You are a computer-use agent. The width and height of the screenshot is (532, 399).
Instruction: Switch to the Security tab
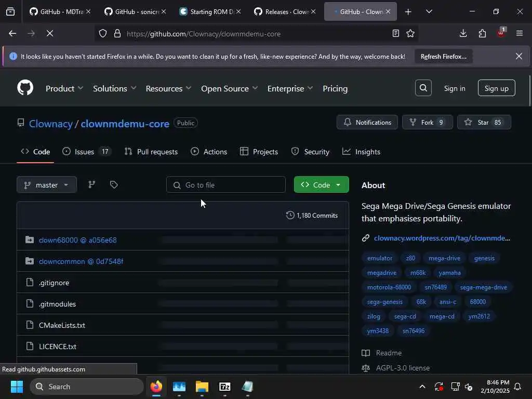(311, 152)
